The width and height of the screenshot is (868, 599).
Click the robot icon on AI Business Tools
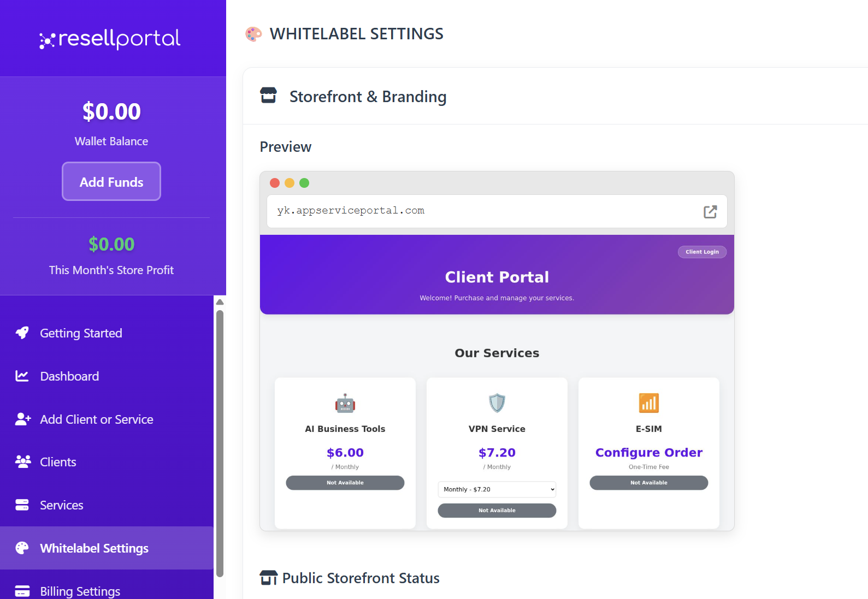tap(345, 404)
